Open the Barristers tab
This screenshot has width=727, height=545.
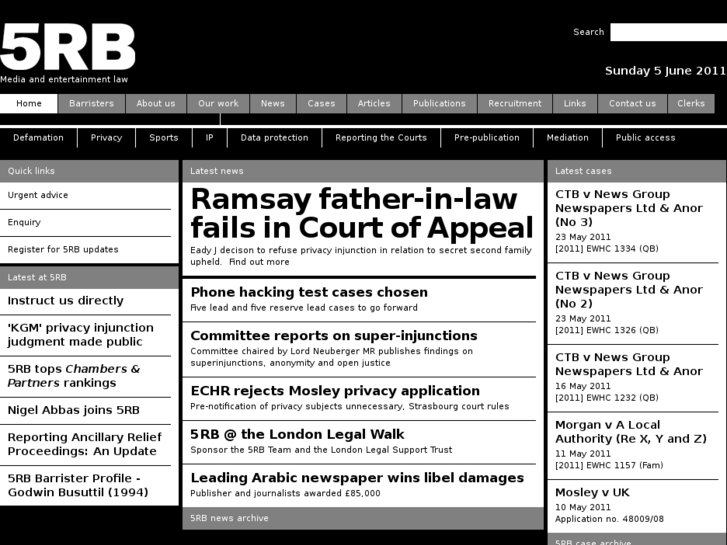pos(91,103)
